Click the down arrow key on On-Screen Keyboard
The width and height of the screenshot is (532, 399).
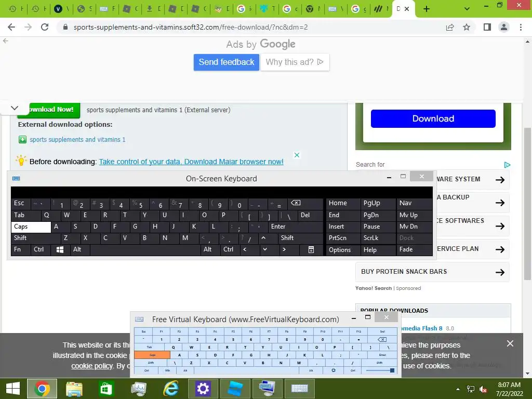pos(264,250)
